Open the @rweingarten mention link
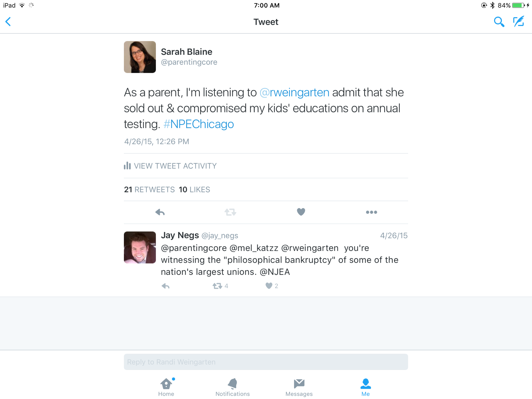This screenshot has height=399, width=532. click(x=295, y=93)
